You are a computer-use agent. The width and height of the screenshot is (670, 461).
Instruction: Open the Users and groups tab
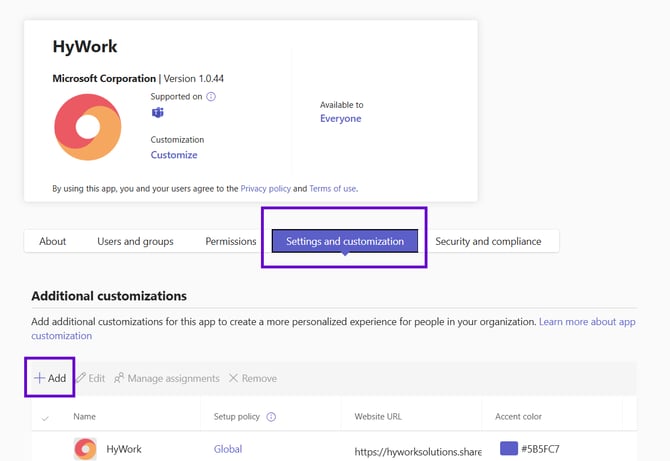coord(135,241)
